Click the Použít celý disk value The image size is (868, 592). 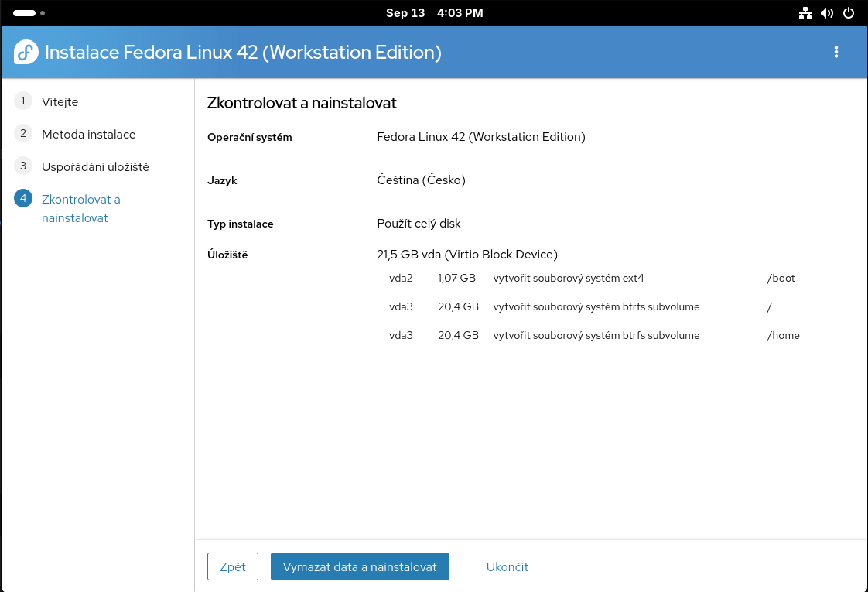pos(419,223)
